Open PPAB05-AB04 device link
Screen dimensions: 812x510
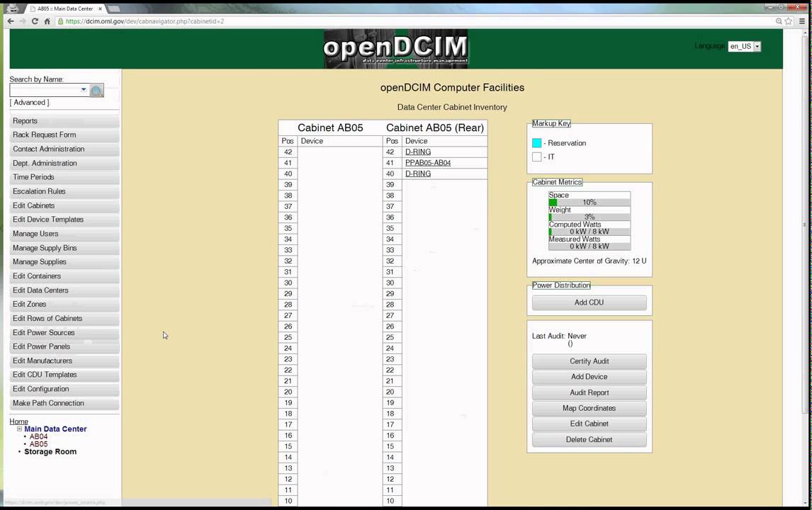pos(428,163)
